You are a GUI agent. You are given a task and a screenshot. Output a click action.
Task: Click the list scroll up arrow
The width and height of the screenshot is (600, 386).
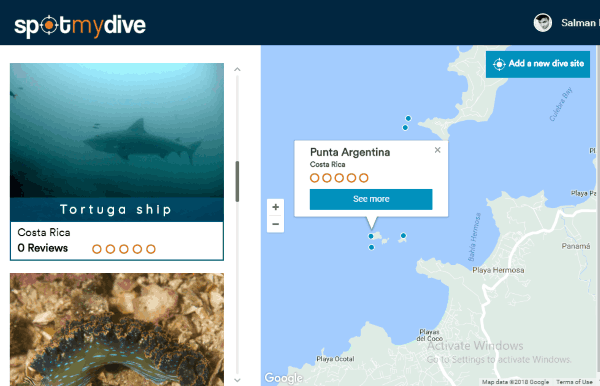237,70
